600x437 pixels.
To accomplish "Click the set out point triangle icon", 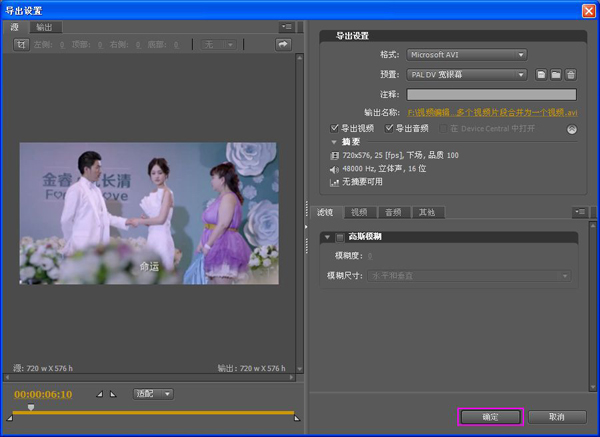I will 113,394.
